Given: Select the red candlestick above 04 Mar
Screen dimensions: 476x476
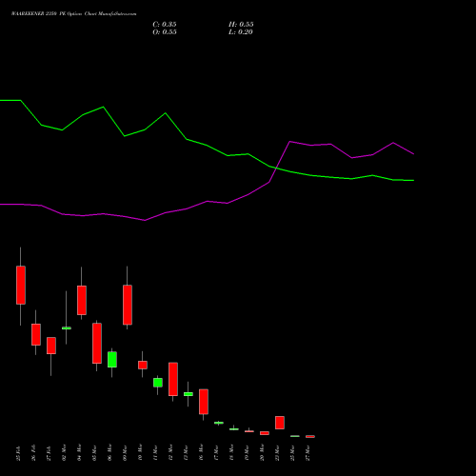Looking at the screenshot, I should click(x=82, y=300).
